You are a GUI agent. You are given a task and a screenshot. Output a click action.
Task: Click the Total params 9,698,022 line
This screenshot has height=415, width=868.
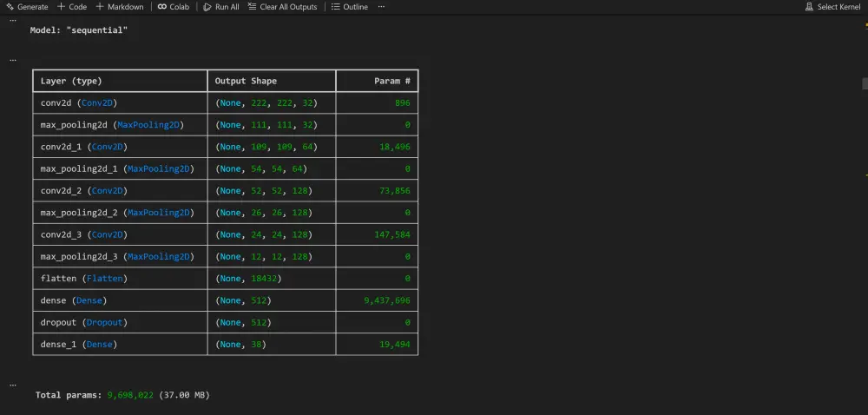click(122, 395)
